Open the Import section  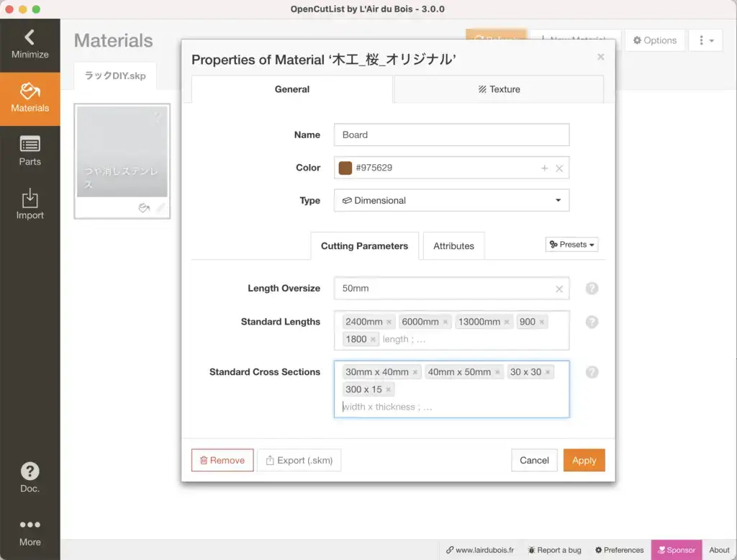(x=30, y=204)
